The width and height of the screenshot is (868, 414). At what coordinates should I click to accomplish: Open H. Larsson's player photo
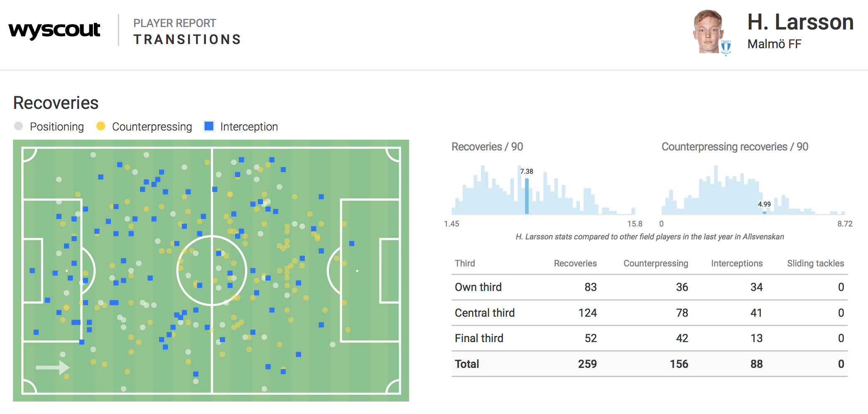pyautogui.click(x=708, y=32)
